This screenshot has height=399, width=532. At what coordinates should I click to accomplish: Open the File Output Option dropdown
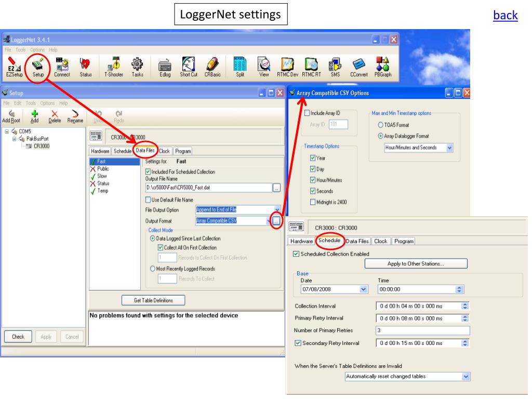pos(277,210)
